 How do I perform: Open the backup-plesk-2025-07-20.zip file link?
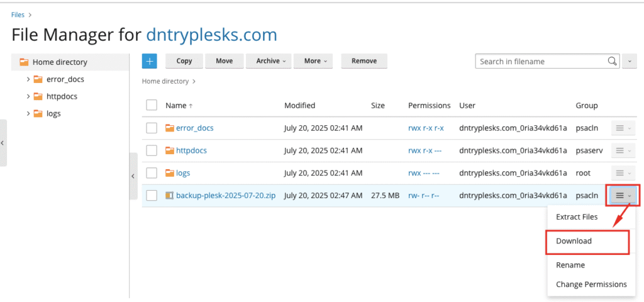coord(226,196)
